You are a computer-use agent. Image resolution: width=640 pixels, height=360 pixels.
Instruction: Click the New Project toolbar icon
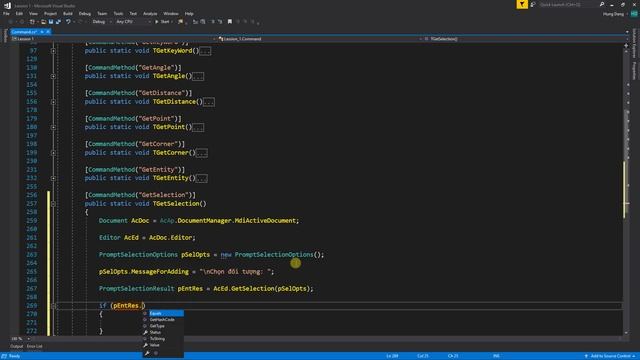pyautogui.click(x=32, y=22)
